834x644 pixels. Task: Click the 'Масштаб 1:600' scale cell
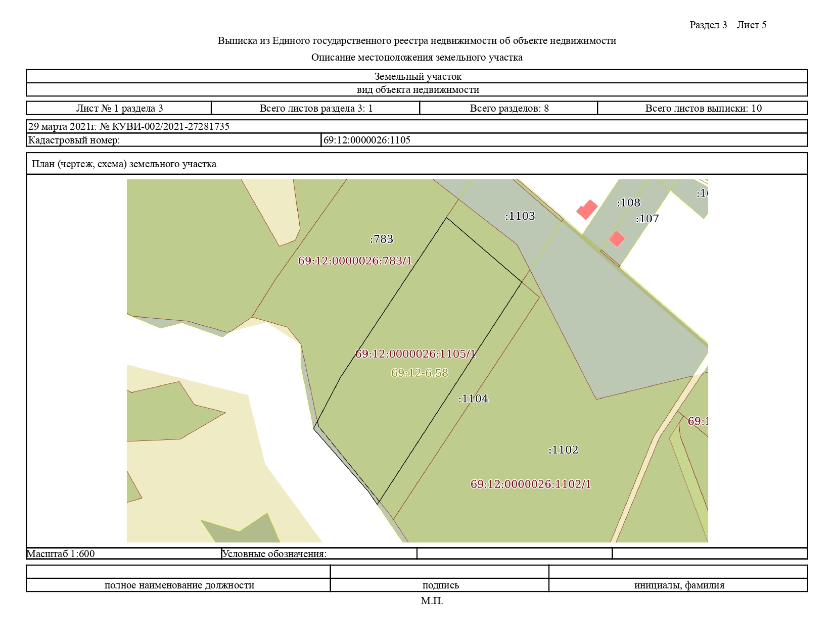(x=61, y=554)
